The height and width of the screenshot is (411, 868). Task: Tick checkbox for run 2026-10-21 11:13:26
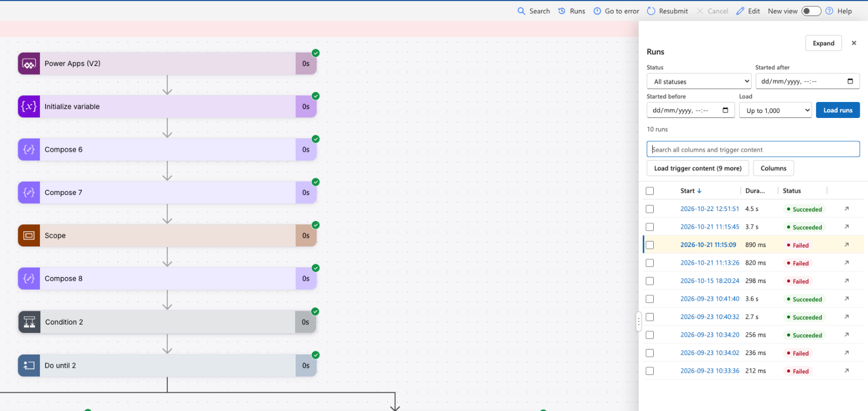click(650, 263)
